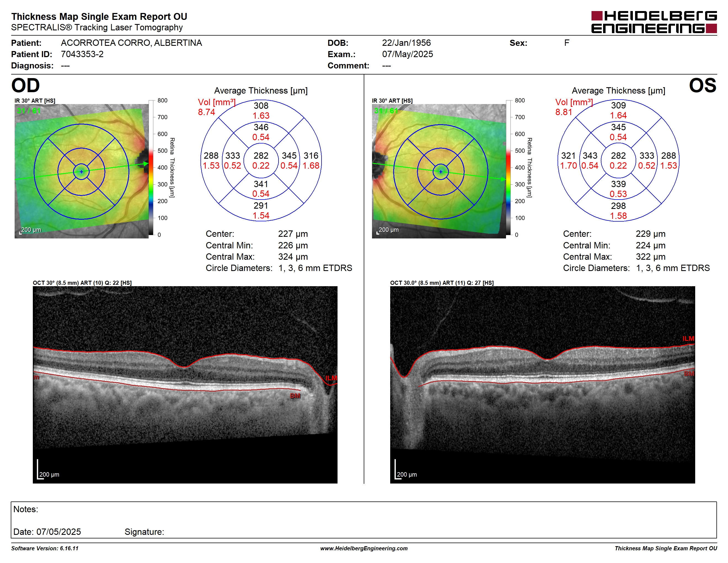Click OD inner inferior thickness '341'
This screenshot has width=728, height=563.
point(261,184)
